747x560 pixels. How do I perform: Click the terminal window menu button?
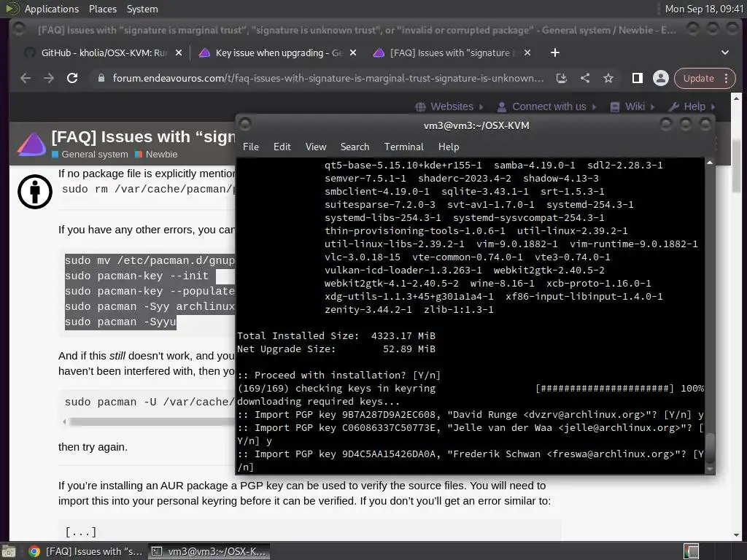[245, 125]
